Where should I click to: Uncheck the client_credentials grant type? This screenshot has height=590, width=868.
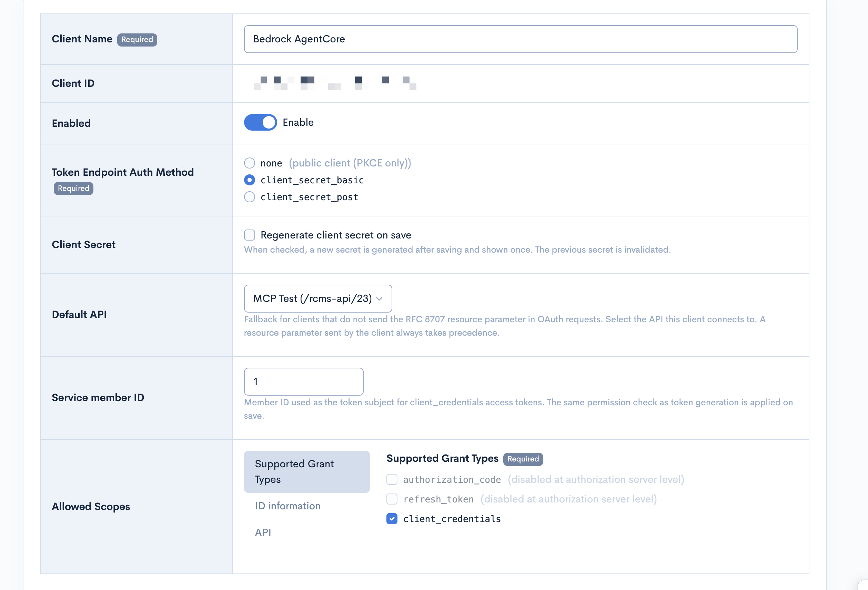392,519
